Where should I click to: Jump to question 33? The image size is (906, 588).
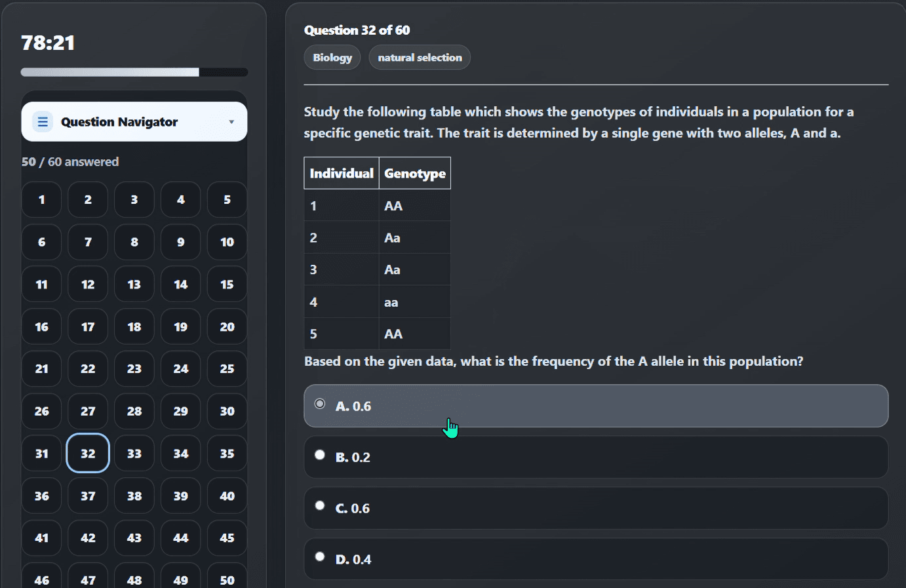point(134,454)
